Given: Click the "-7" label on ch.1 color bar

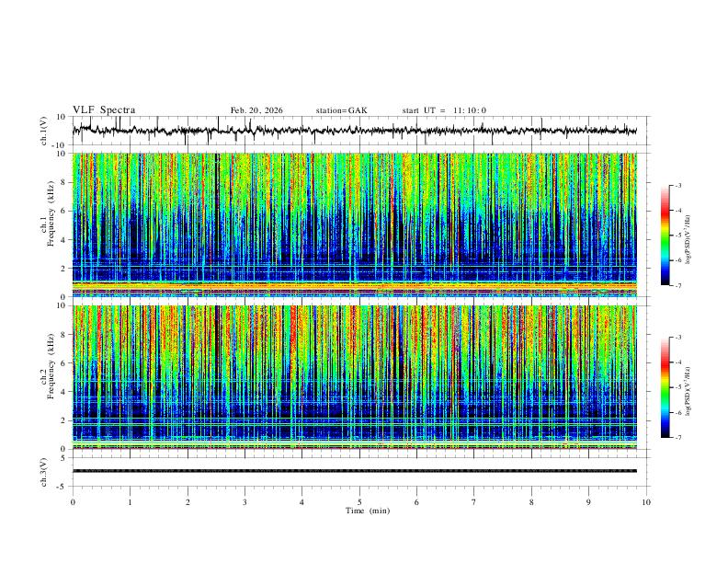Looking at the screenshot, I should 678,285.
